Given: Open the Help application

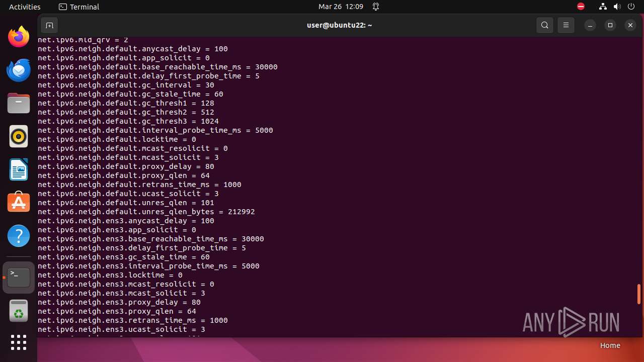Looking at the screenshot, I should (19, 236).
